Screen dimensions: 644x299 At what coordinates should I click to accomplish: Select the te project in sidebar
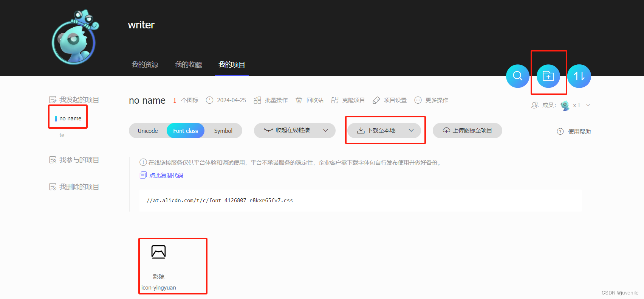pyautogui.click(x=62, y=135)
